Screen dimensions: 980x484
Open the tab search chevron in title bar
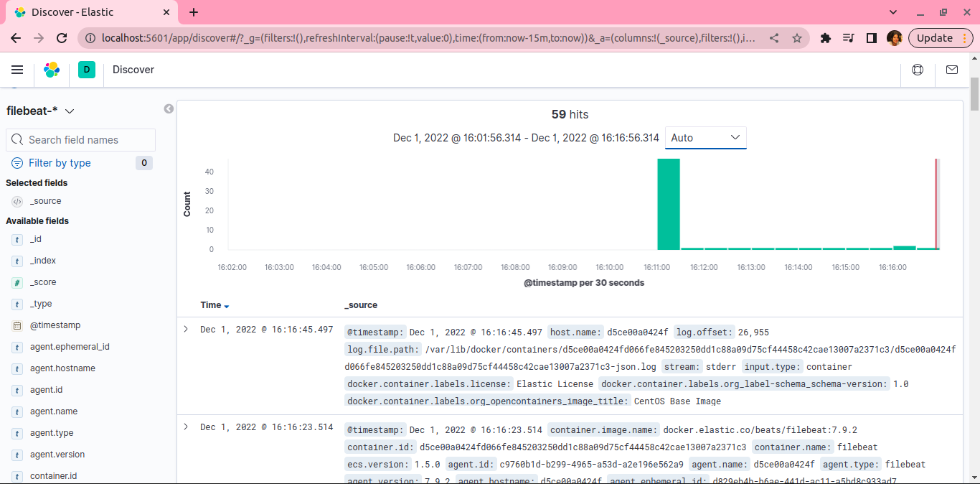893,12
